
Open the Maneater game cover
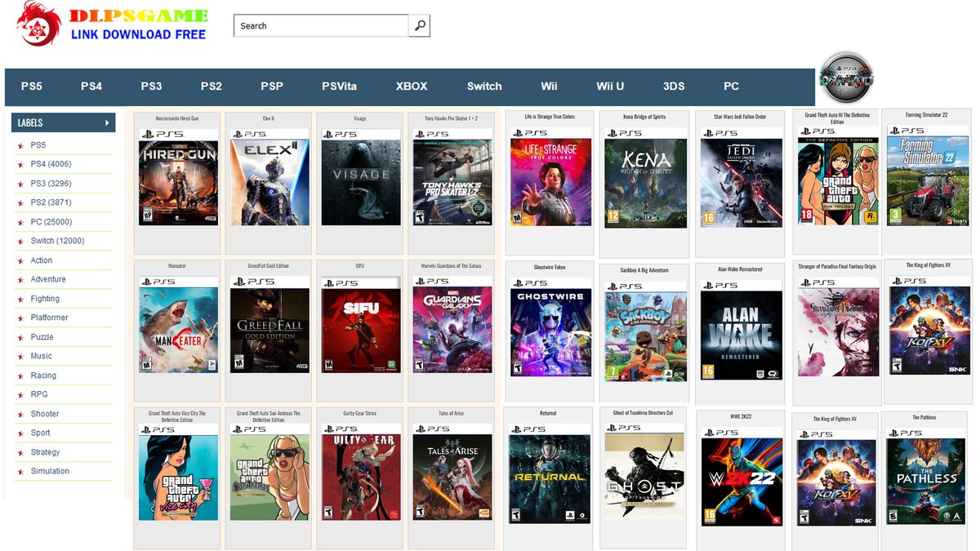point(178,324)
